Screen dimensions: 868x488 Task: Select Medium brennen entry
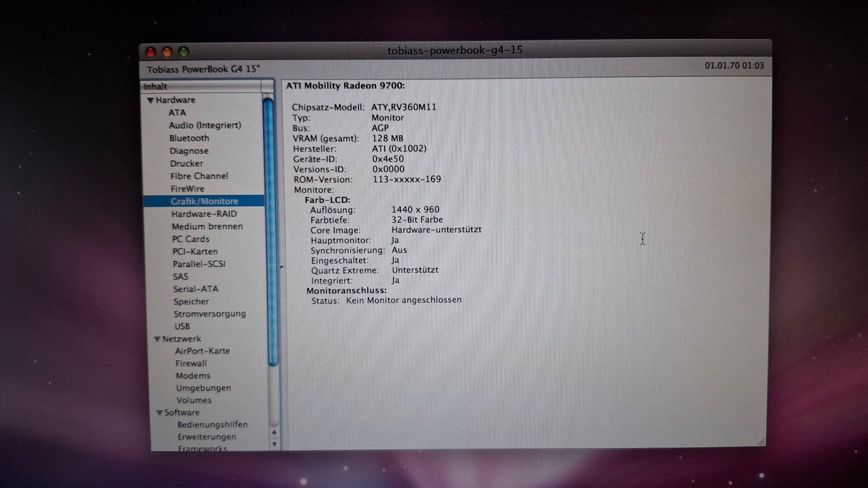coord(207,226)
